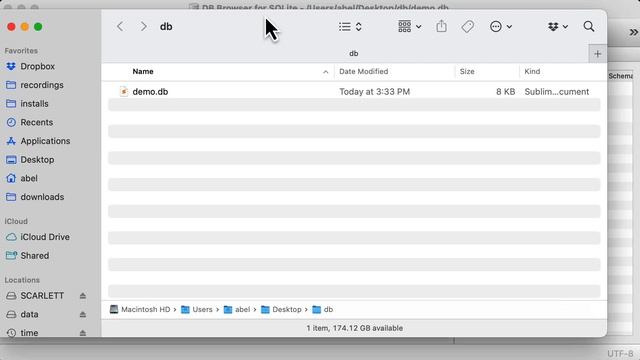Go forward with the Finder forward arrow
Image resolution: width=640 pixels, height=360 pixels.
coord(143,27)
